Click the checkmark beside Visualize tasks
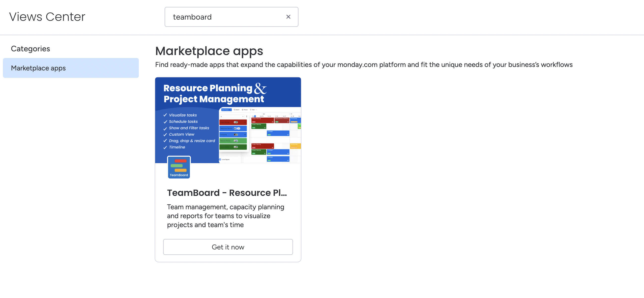 tap(165, 115)
